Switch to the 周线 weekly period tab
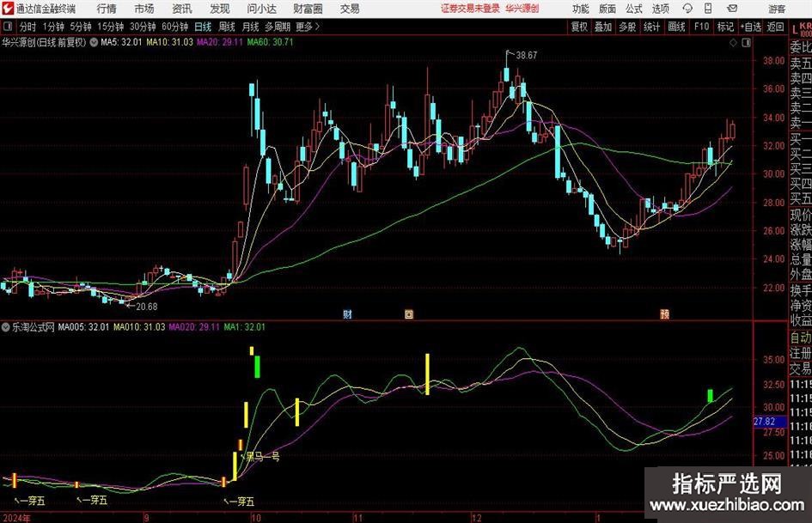 click(227, 27)
